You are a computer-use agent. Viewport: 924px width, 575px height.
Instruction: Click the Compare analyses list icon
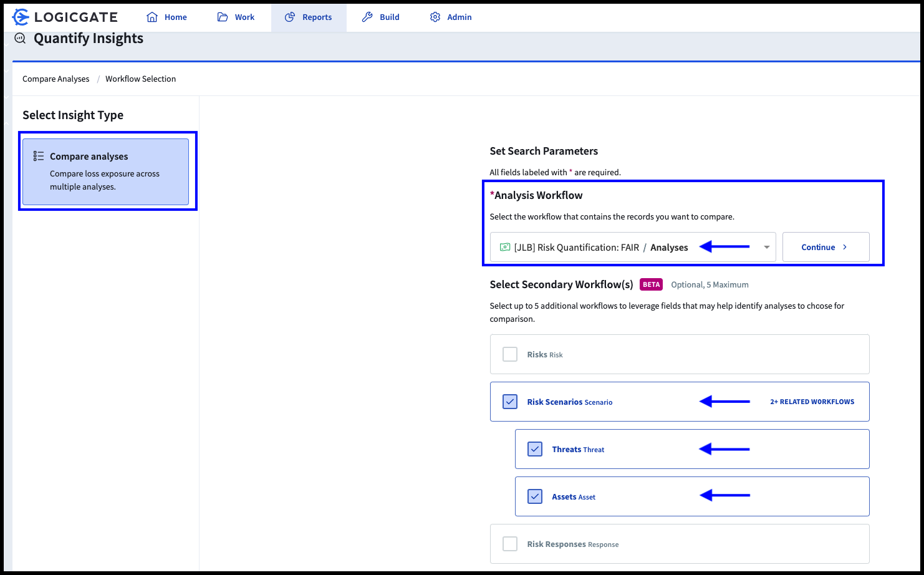click(x=39, y=156)
